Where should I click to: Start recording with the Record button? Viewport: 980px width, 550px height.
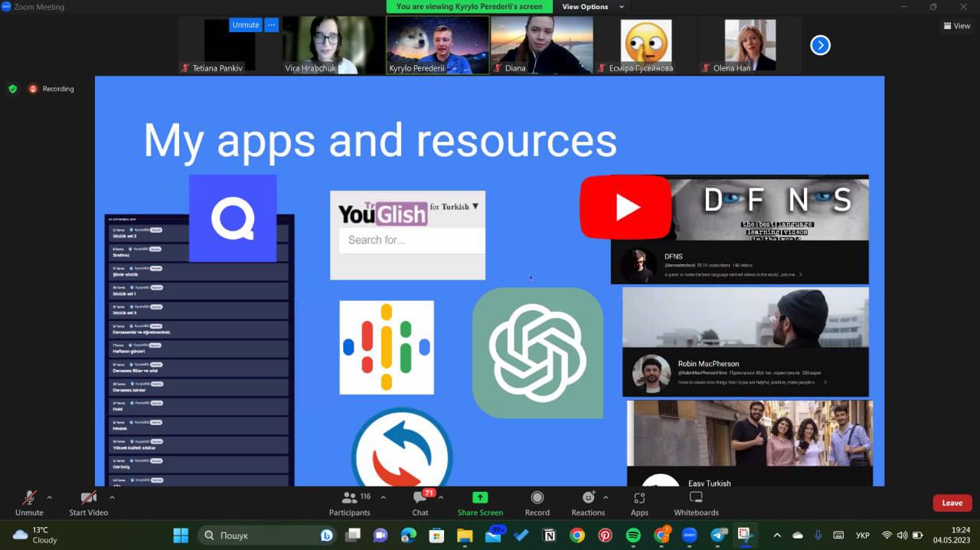pos(537,498)
